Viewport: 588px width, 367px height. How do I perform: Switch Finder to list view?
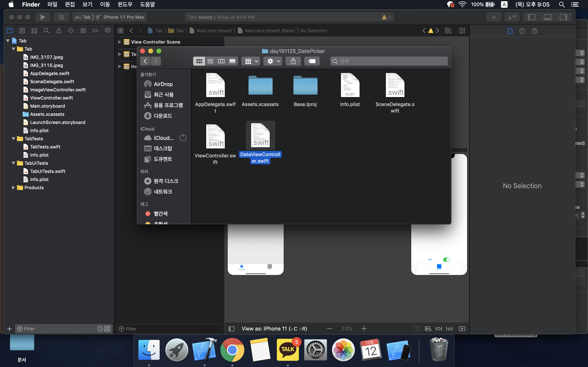tap(210, 61)
